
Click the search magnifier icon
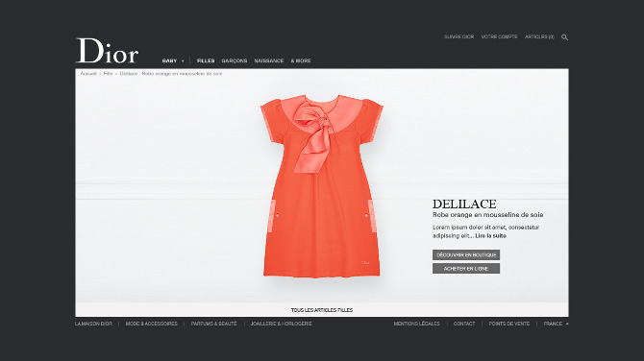coord(565,37)
